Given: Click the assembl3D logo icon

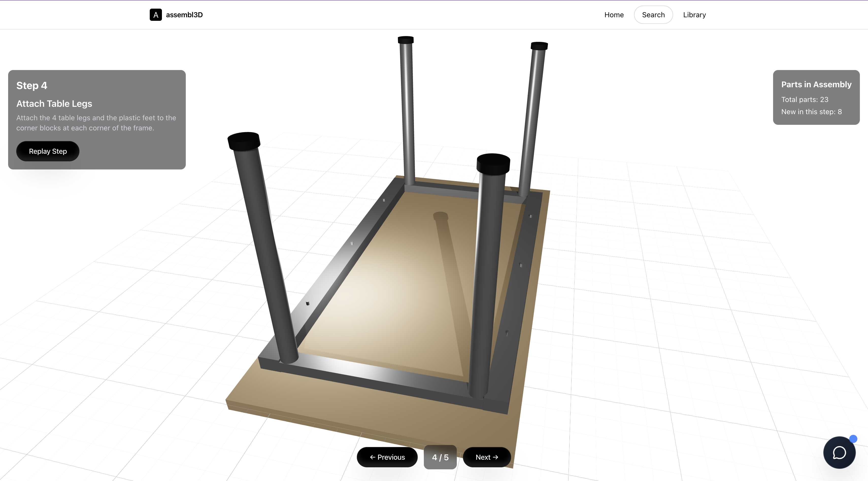Looking at the screenshot, I should pos(155,14).
